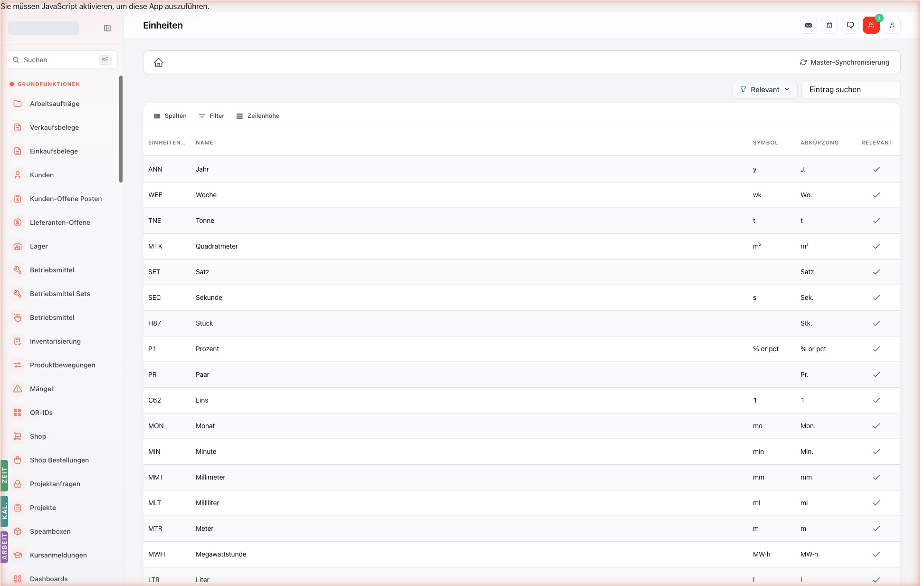Viewport: 924px width, 586px height.
Task: Click the QR-IDs icon
Action: [18, 413]
